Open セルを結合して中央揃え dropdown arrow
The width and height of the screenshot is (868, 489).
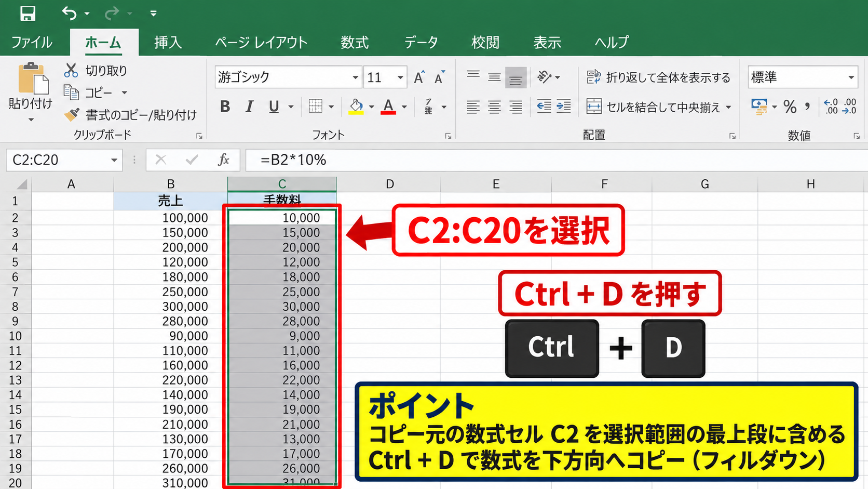pos(728,107)
